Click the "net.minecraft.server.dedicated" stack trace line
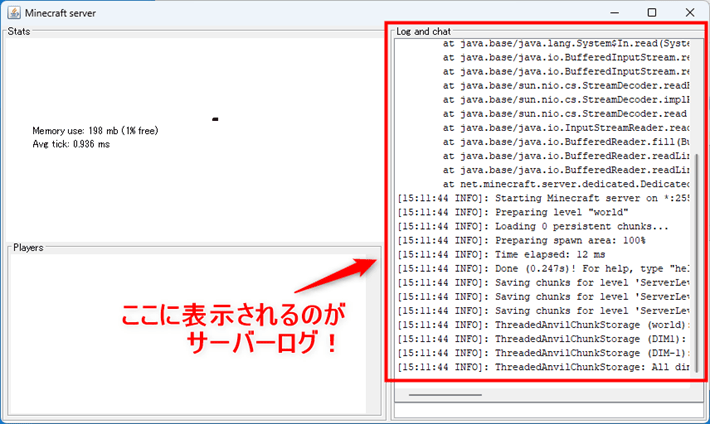 [x=566, y=184]
